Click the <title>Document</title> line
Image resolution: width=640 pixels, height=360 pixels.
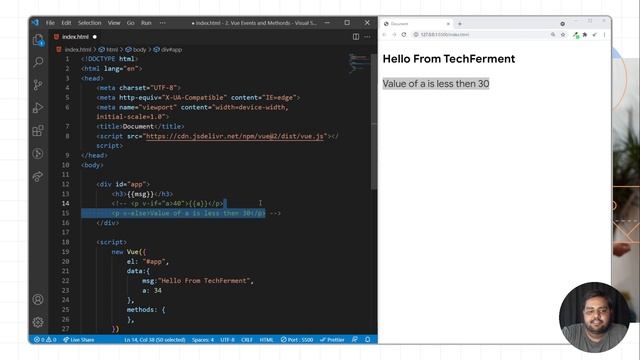click(x=140, y=126)
